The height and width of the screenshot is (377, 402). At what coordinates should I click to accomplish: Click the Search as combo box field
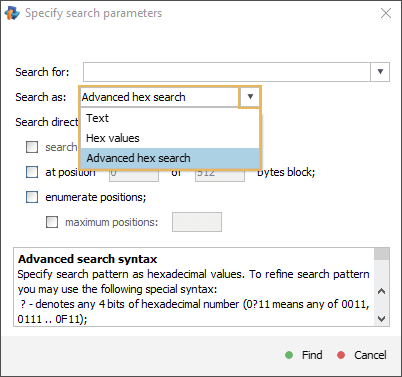pyautogui.click(x=159, y=97)
